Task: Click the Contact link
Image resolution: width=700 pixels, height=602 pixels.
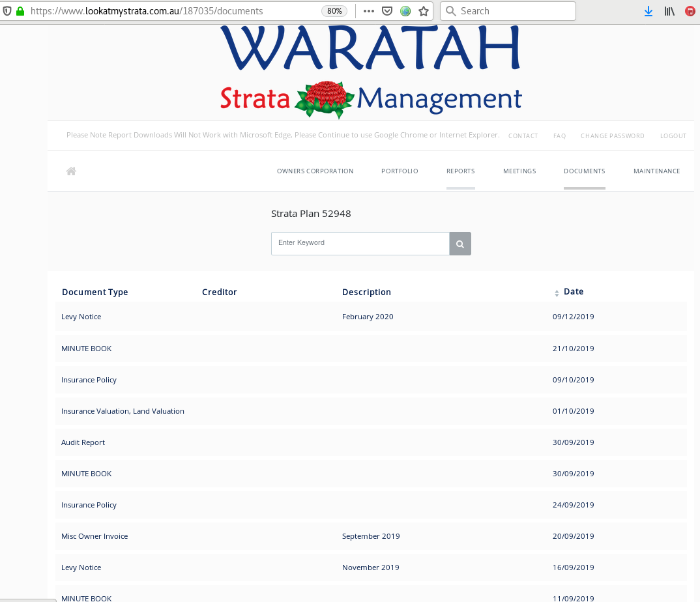Action: pos(523,136)
